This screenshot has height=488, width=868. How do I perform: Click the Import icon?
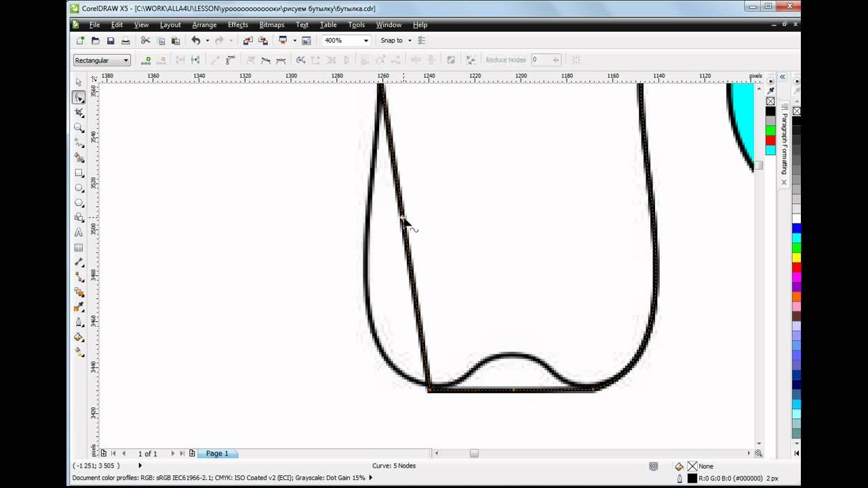click(248, 41)
